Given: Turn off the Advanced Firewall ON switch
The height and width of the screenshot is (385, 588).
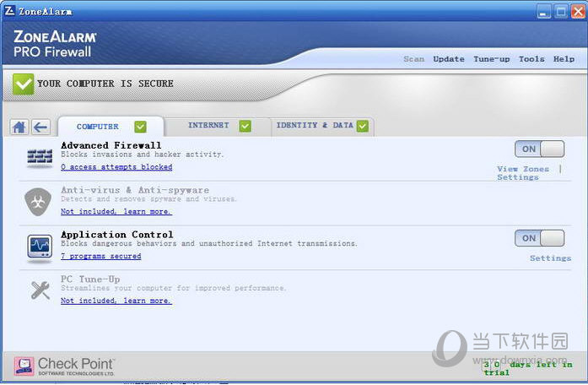Looking at the screenshot, I should (540, 149).
